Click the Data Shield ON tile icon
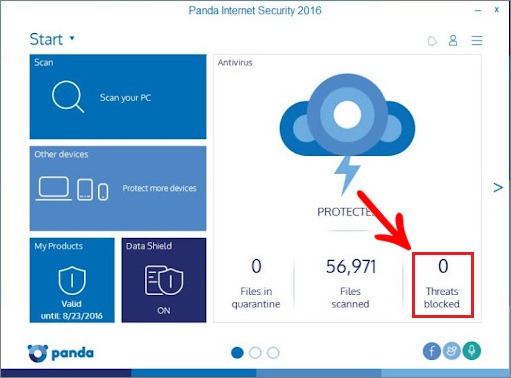This screenshot has width=511, height=378. 164,280
